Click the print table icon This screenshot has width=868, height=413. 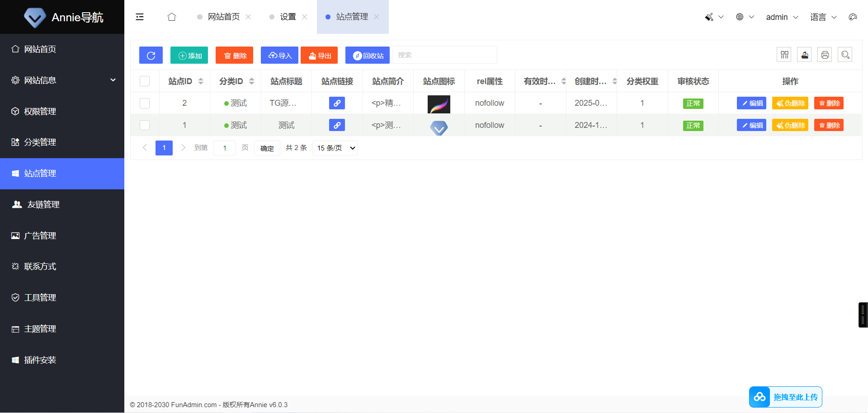pyautogui.click(x=825, y=55)
